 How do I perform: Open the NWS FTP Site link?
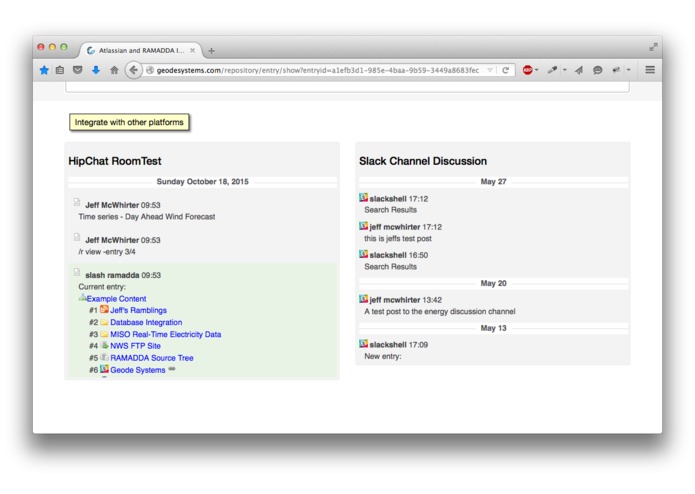pyautogui.click(x=135, y=346)
